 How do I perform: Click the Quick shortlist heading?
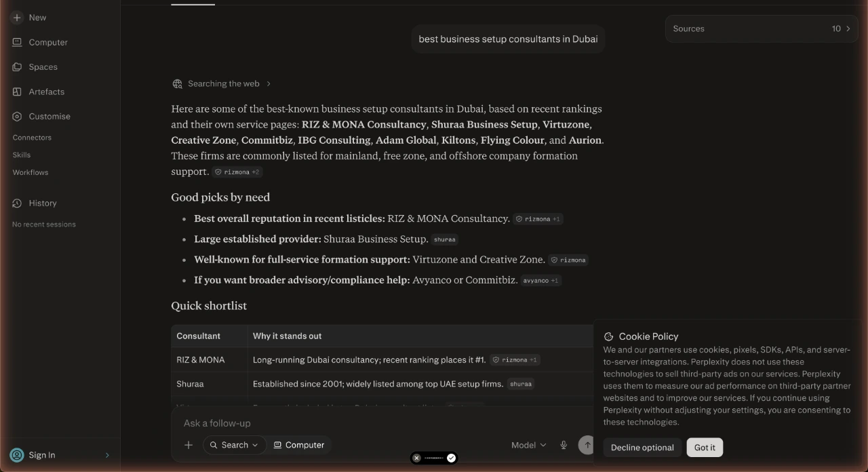click(209, 306)
